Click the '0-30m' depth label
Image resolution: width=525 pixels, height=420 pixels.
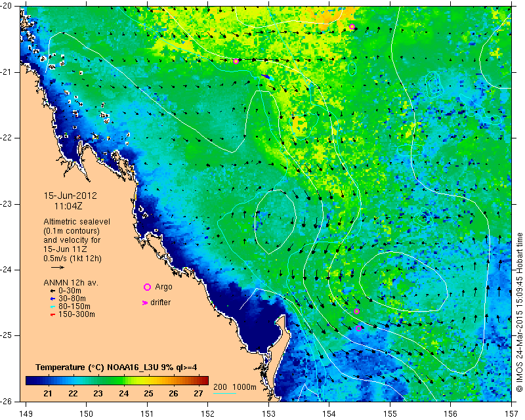(x=70, y=291)
